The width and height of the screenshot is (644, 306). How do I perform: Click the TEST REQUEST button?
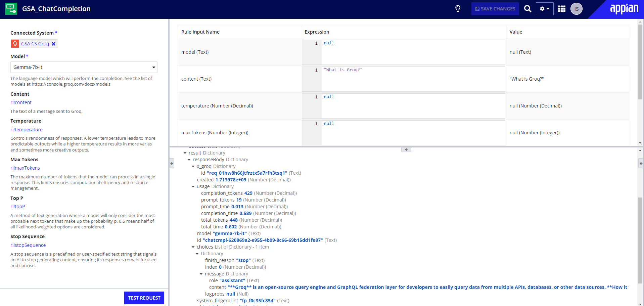[144, 298]
